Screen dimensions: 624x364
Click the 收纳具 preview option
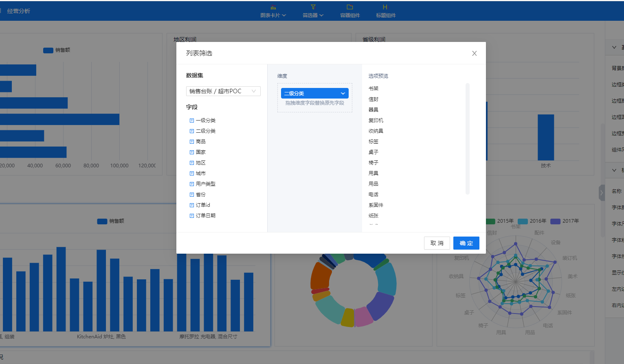[376, 131]
